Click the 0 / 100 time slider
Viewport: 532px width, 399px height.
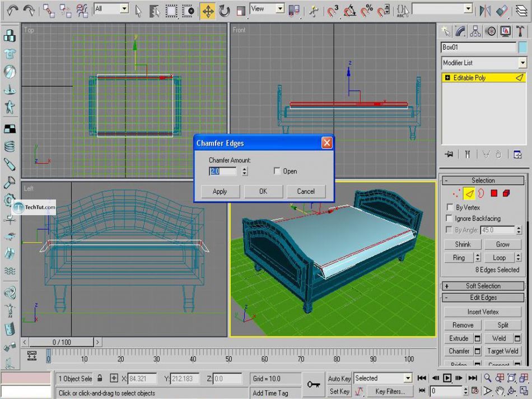pyautogui.click(x=62, y=342)
